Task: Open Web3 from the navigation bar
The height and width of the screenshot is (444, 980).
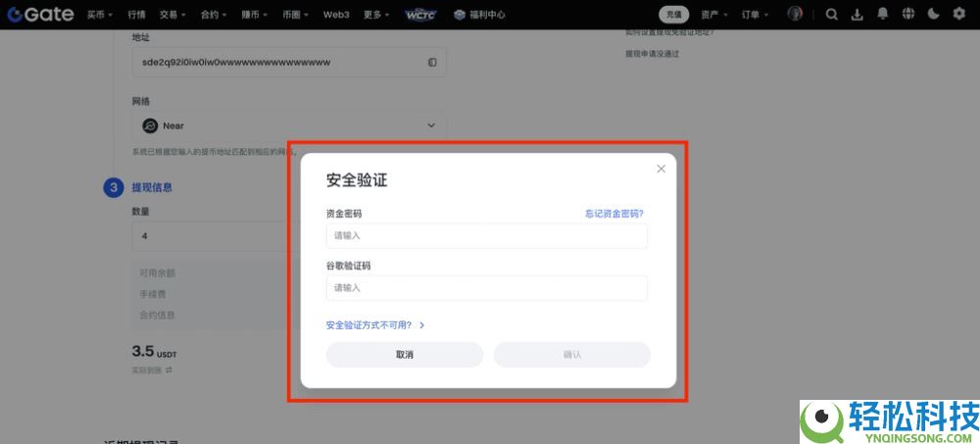Action: point(336,15)
